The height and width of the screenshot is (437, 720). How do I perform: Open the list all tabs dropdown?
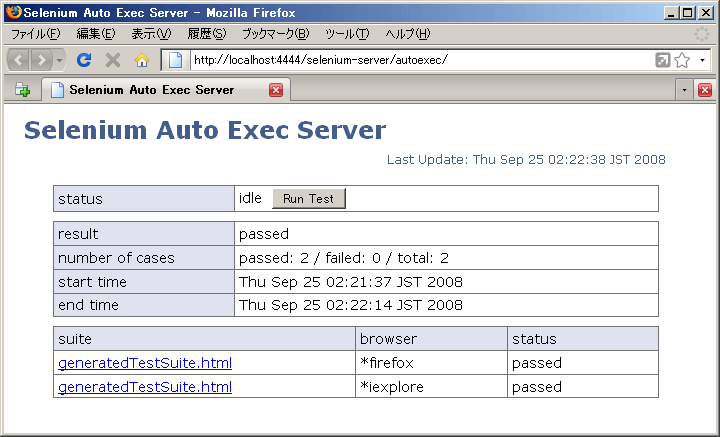tap(684, 90)
